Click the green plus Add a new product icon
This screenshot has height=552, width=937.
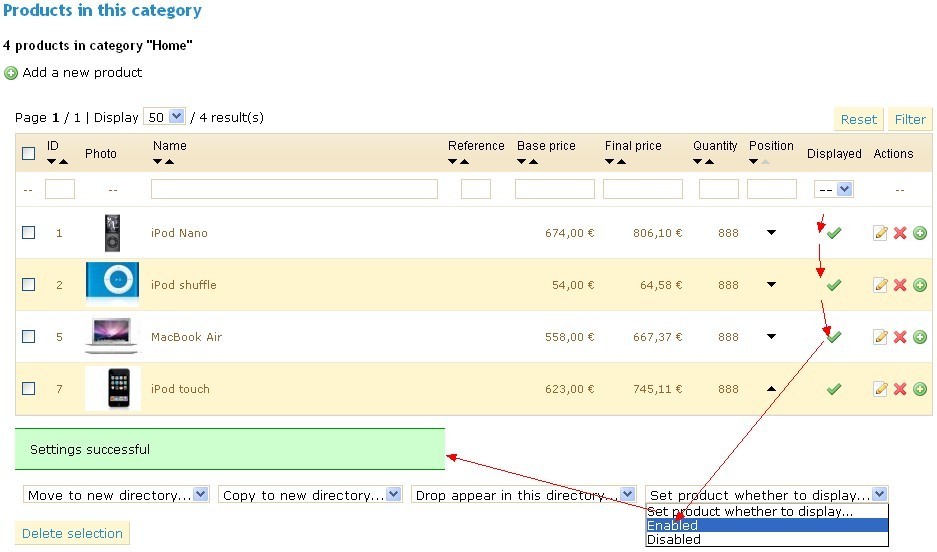pos(11,73)
